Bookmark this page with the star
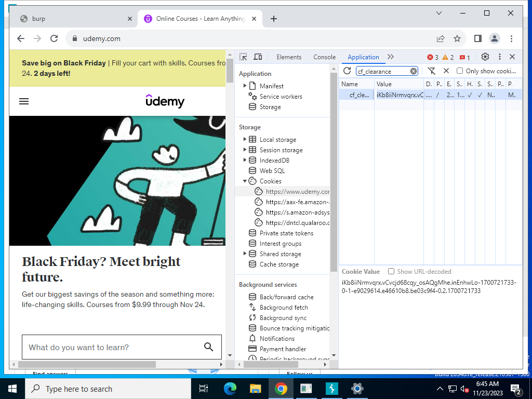 click(457, 38)
